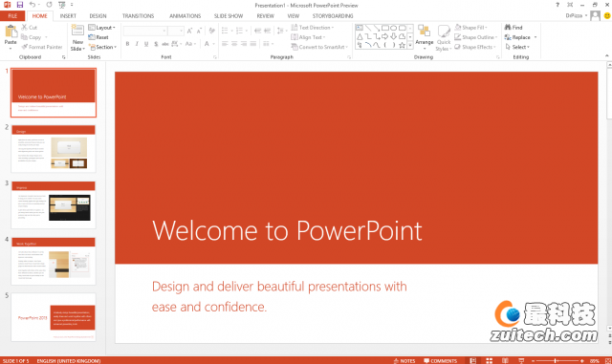Click the Redo icon in title bar
Viewport: 612px width, 364px height.
click(x=49, y=5)
